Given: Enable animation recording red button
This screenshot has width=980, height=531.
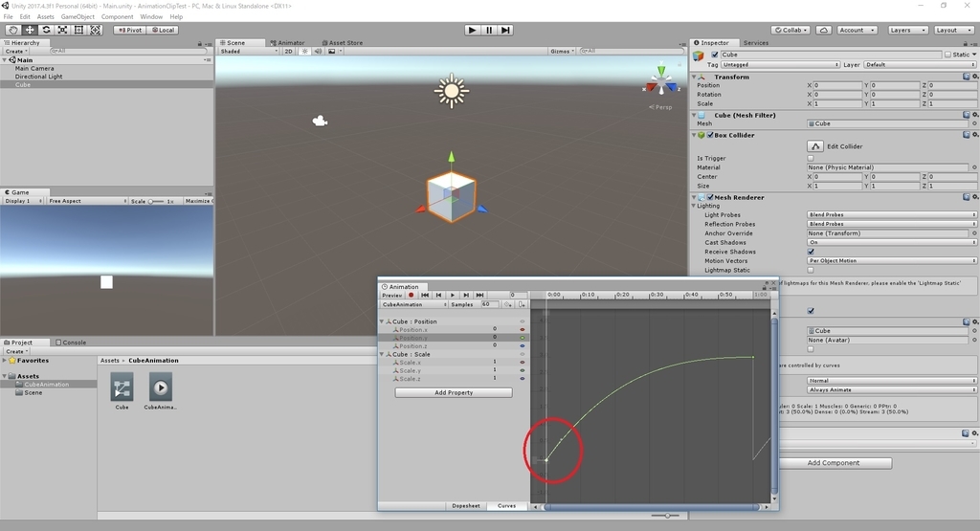Looking at the screenshot, I should (411, 295).
